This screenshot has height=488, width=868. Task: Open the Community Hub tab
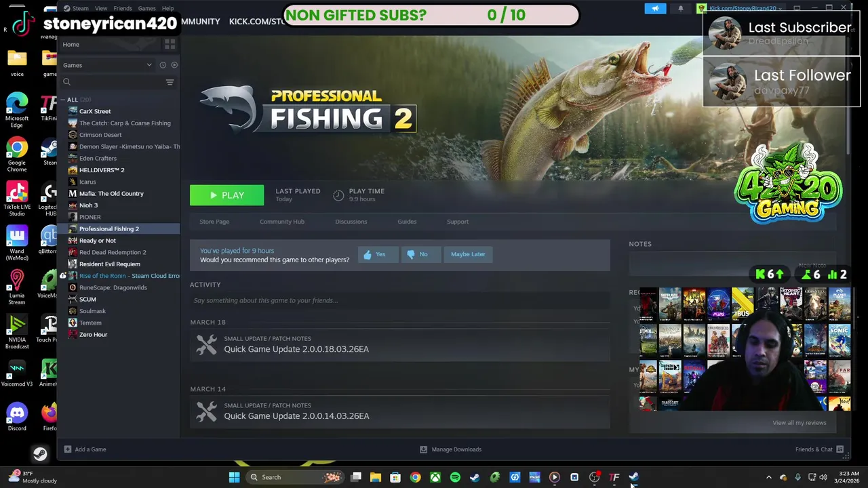282,222
